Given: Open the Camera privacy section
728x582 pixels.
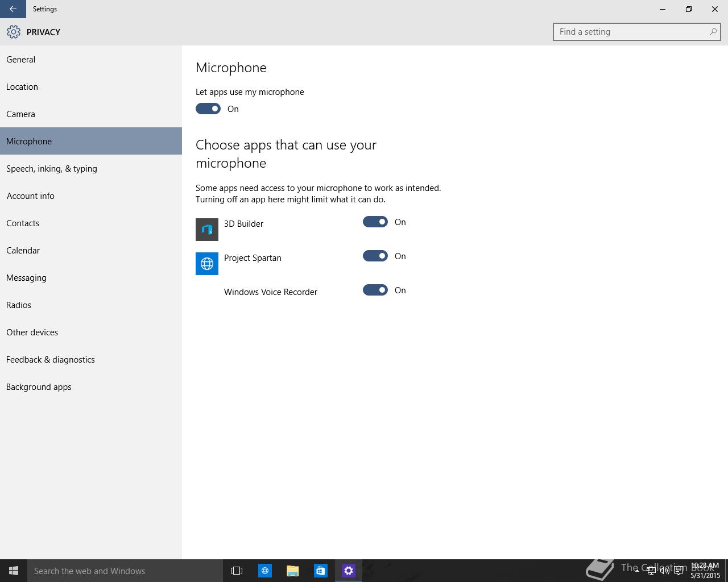Looking at the screenshot, I should [x=91, y=114].
